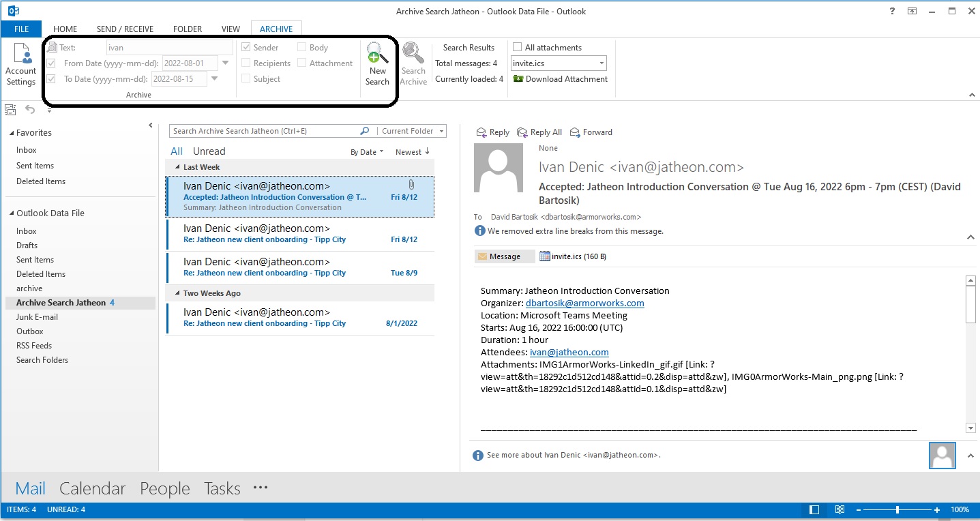Image resolution: width=980 pixels, height=521 pixels.
Task: Click the Undo arrow in the quick access bar
Action: point(30,109)
